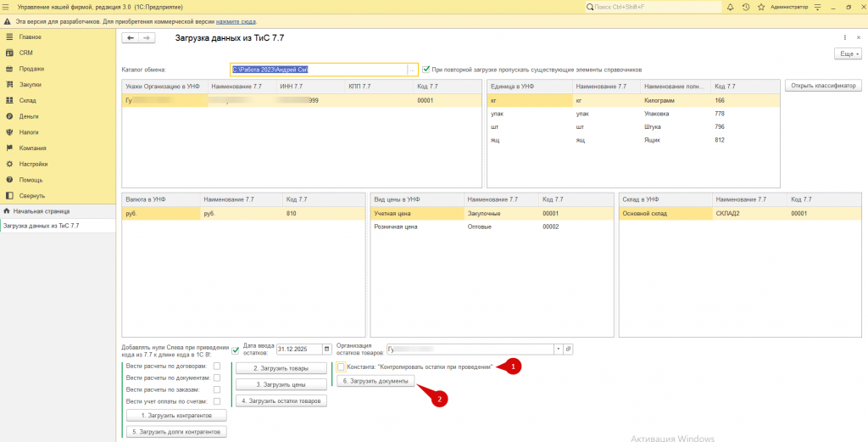The image size is (868, 442).
Task: Enable Вести расчеты по документам
Action: [217, 378]
